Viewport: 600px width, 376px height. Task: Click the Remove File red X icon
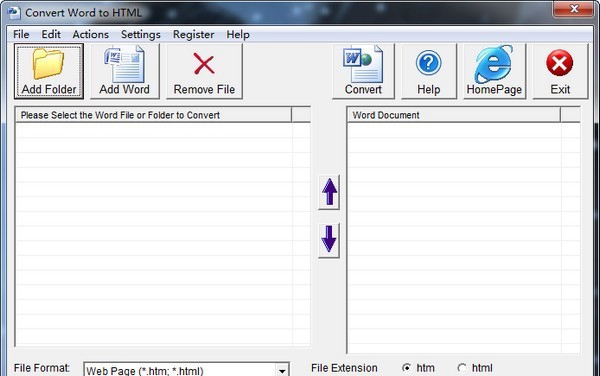[x=204, y=71]
